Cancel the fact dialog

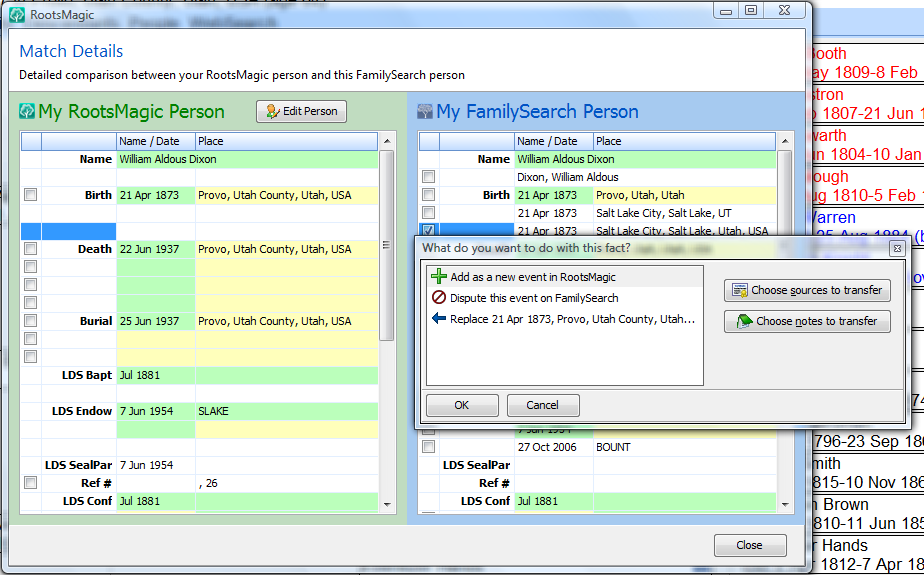(543, 405)
